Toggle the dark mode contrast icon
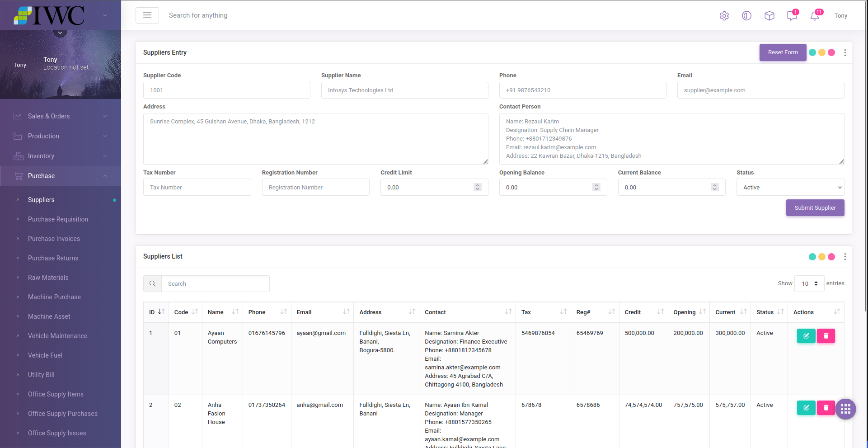Image resolution: width=868 pixels, height=448 pixels. pos(746,16)
